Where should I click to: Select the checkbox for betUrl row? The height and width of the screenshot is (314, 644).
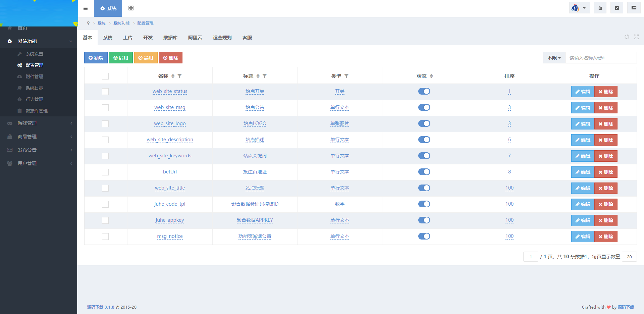coord(105,172)
